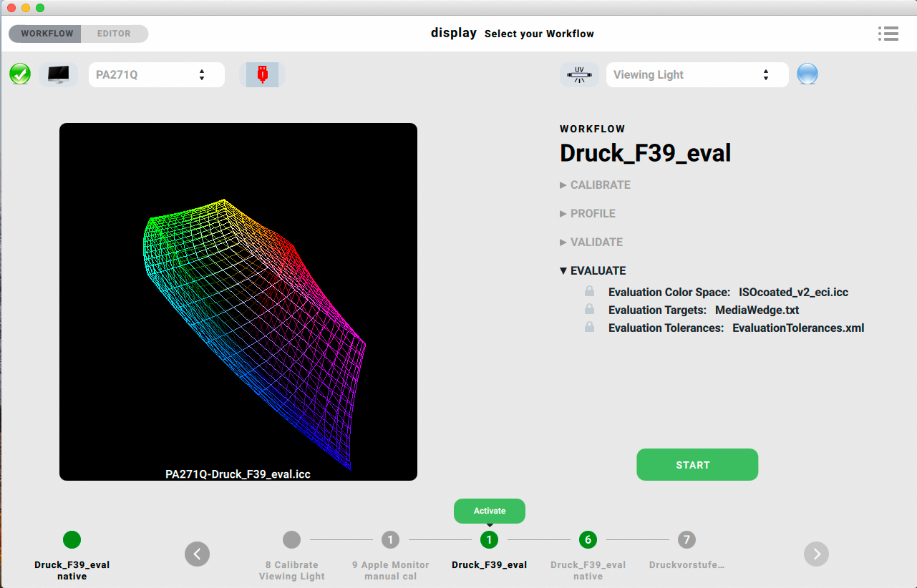Switch to the WORKFLOW tab

(x=47, y=34)
